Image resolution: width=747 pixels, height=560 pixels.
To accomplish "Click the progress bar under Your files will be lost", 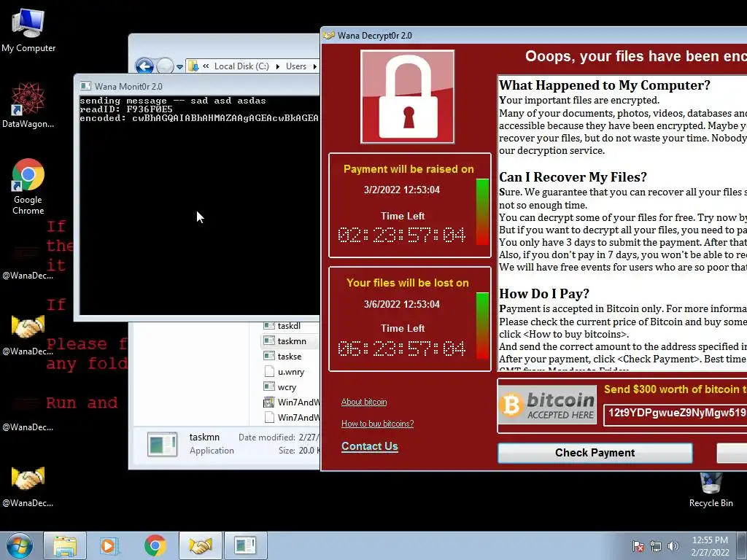I will (x=483, y=326).
